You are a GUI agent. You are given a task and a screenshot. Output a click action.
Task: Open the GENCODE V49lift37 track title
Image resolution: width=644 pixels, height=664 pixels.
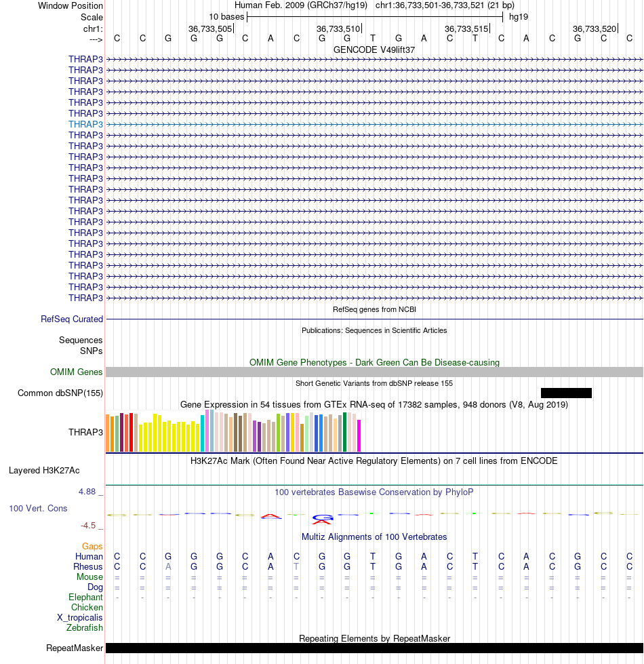pos(374,50)
